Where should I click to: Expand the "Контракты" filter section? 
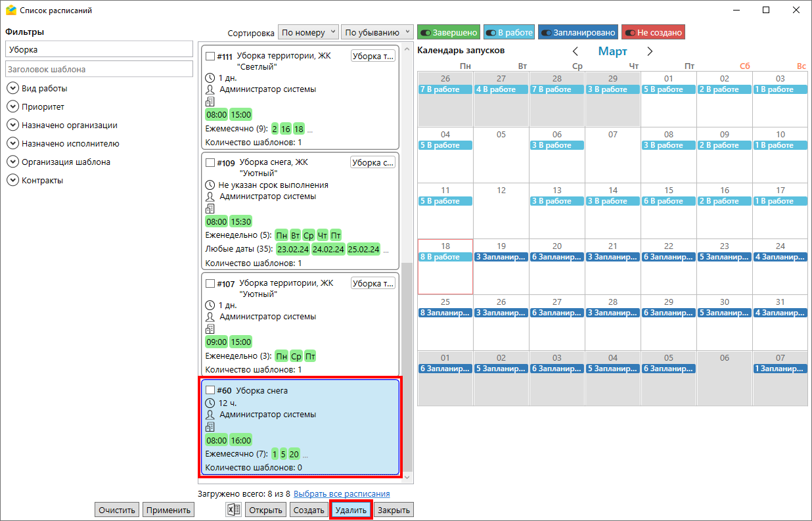12,181
